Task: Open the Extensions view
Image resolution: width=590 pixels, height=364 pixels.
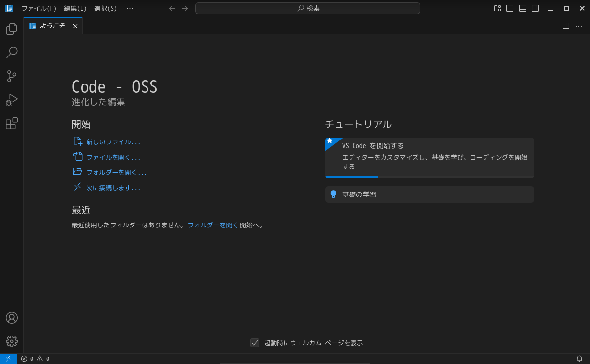Action: click(x=12, y=123)
